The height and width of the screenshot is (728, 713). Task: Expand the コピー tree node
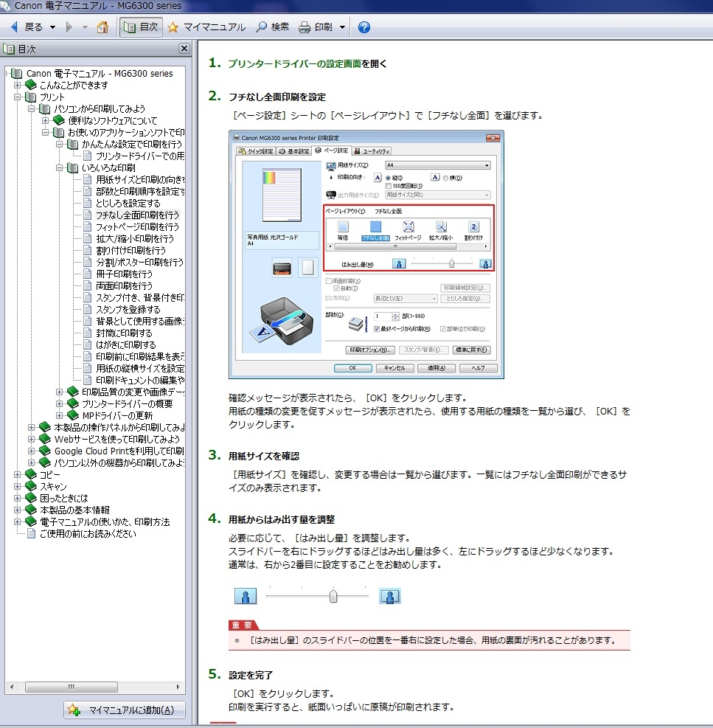(x=18, y=474)
